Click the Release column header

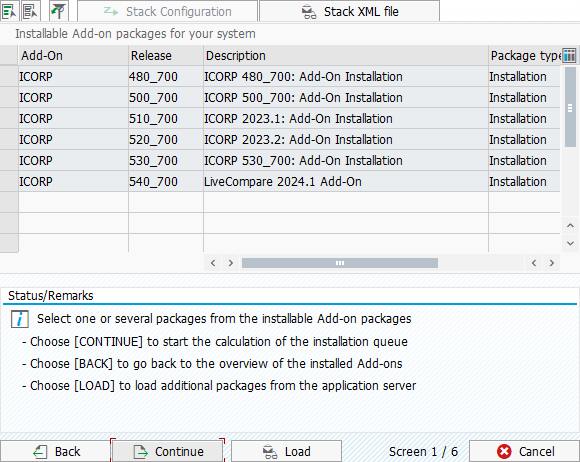[166, 55]
